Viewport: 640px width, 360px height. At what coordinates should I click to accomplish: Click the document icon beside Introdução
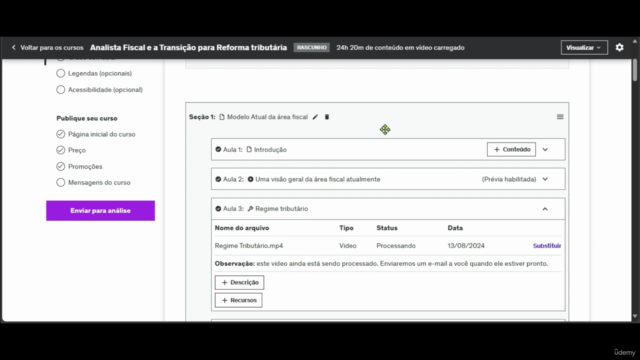[x=249, y=149]
